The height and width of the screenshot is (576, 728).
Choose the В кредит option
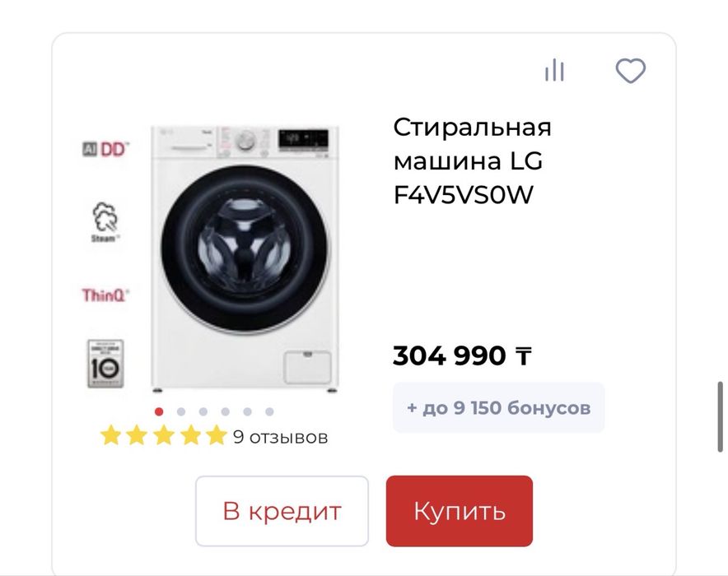coord(282,511)
